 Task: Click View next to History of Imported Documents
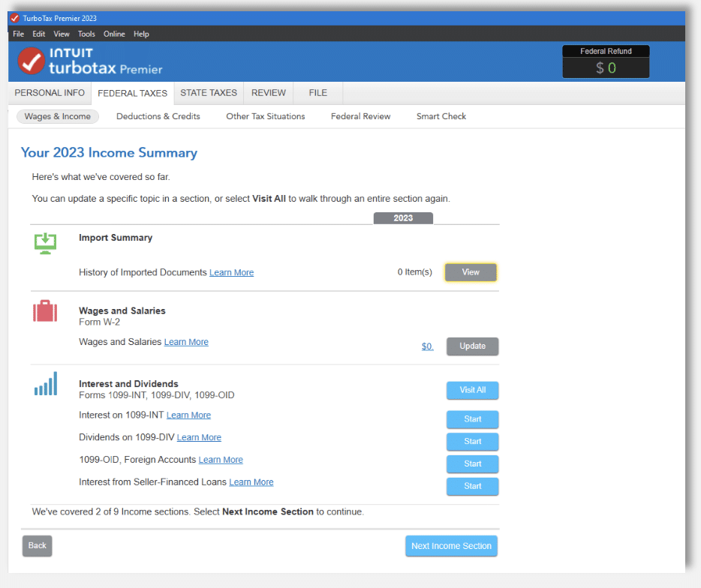(x=471, y=272)
